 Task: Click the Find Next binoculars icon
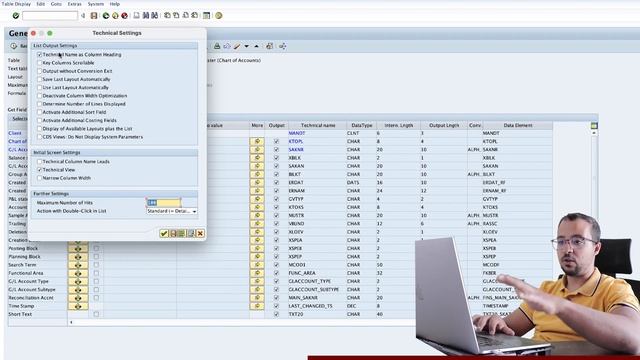(155, 16)
